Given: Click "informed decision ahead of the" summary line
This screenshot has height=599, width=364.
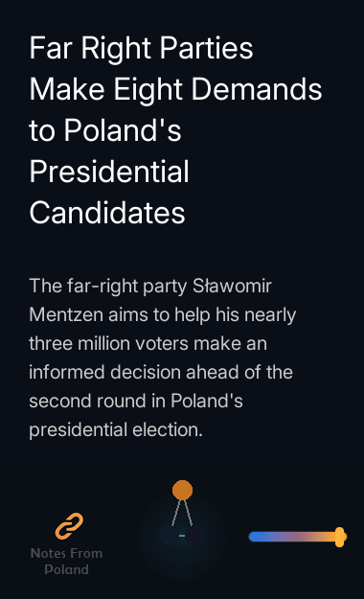Looking at the screenshot, I should [161, 372].
